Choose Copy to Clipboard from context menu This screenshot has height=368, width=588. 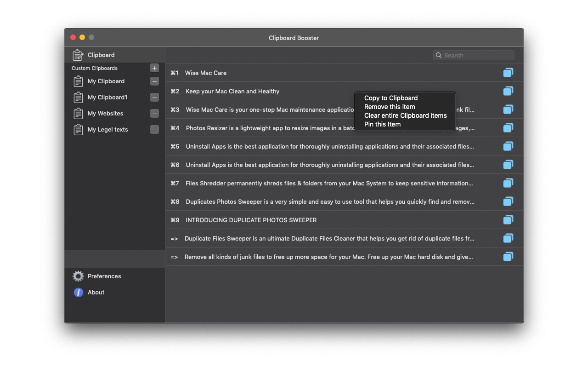[x=391, y=98]
